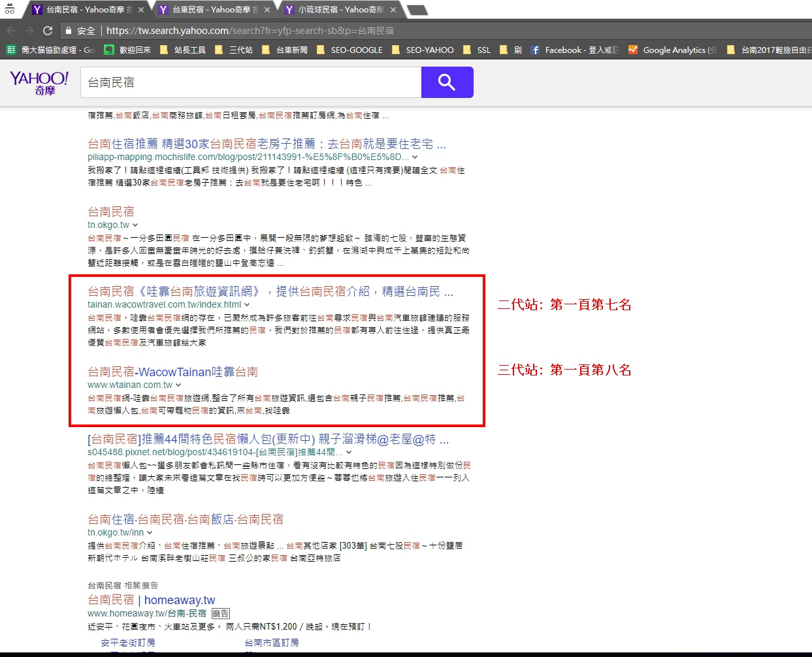The width and height of the screenshot is (812, 657).
Task: Click the browser back arrow
Action: pos(11,31)
